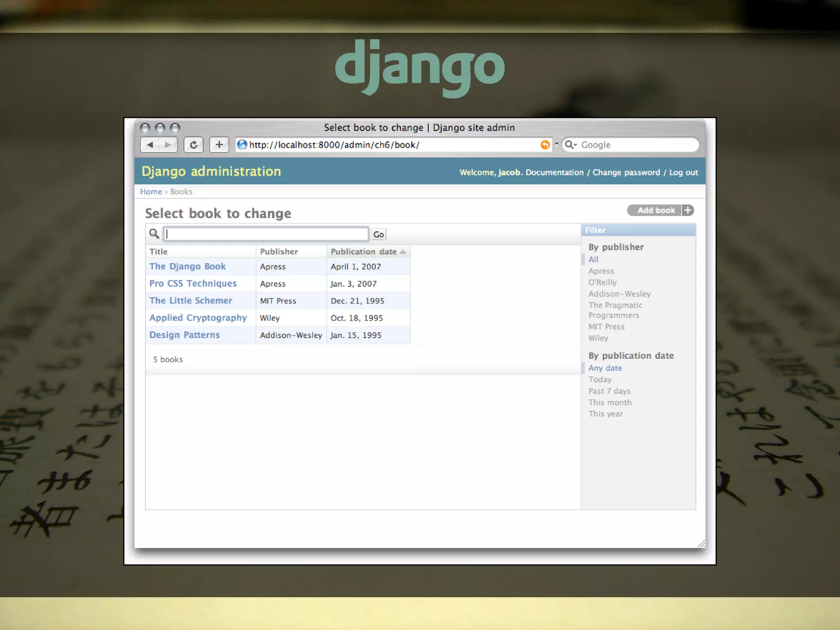840x630 pixels.
Task: Open the Documentation link in header
Action: [x=554, y=172]
